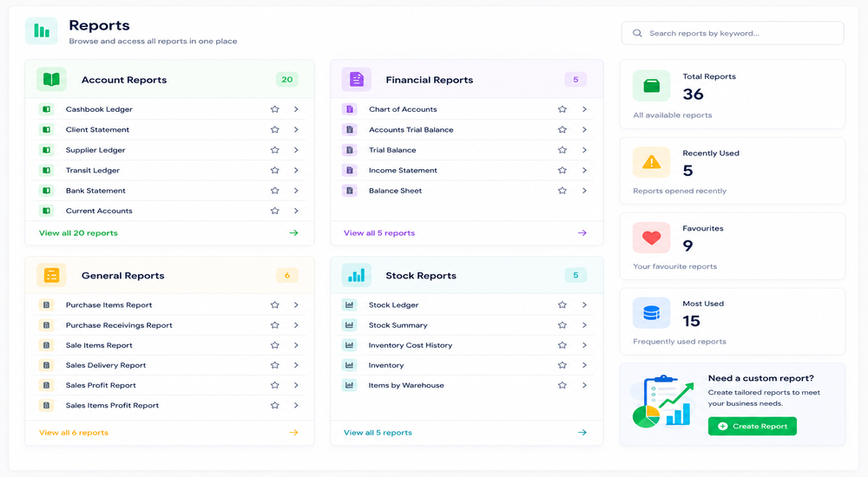Star the Inventory Cost History report

click(x=562, y=345)
